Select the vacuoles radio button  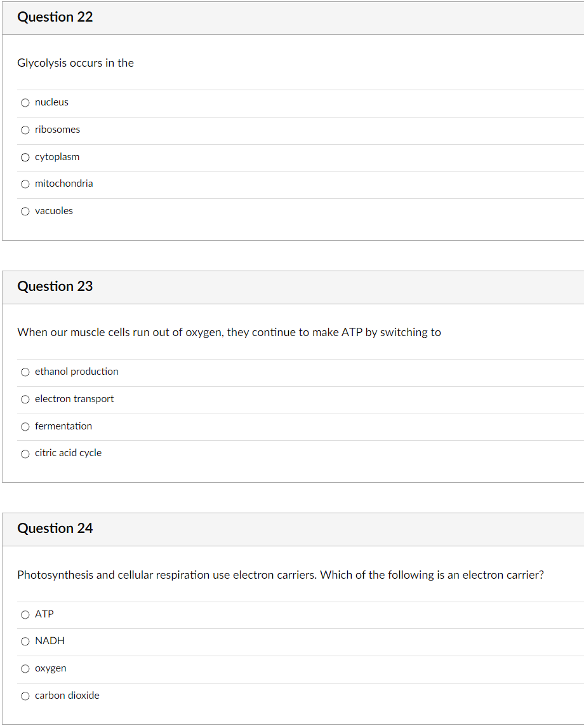[x=25, y=212]
